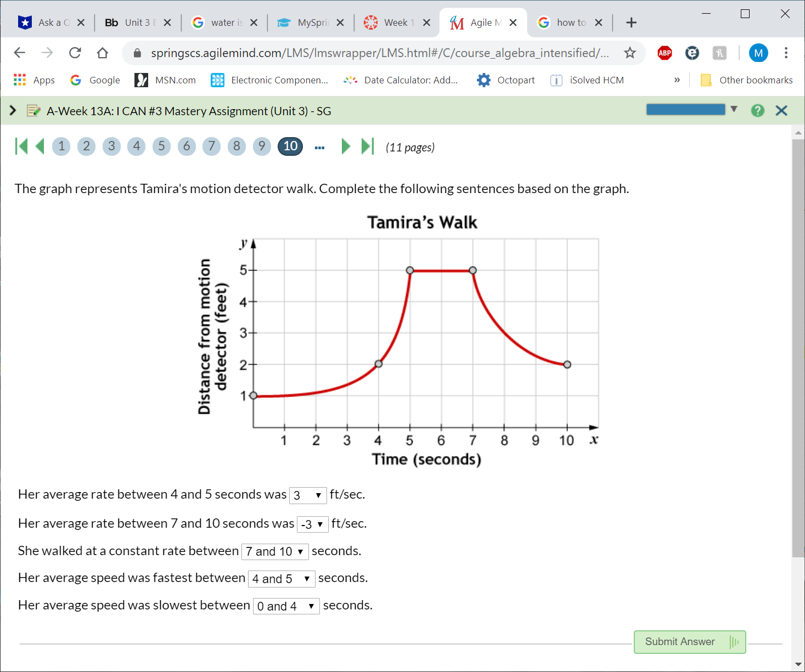This screenshot has height=672, width=805.
Task: Close the Agile Mind tab
Action: pos(513,22)
